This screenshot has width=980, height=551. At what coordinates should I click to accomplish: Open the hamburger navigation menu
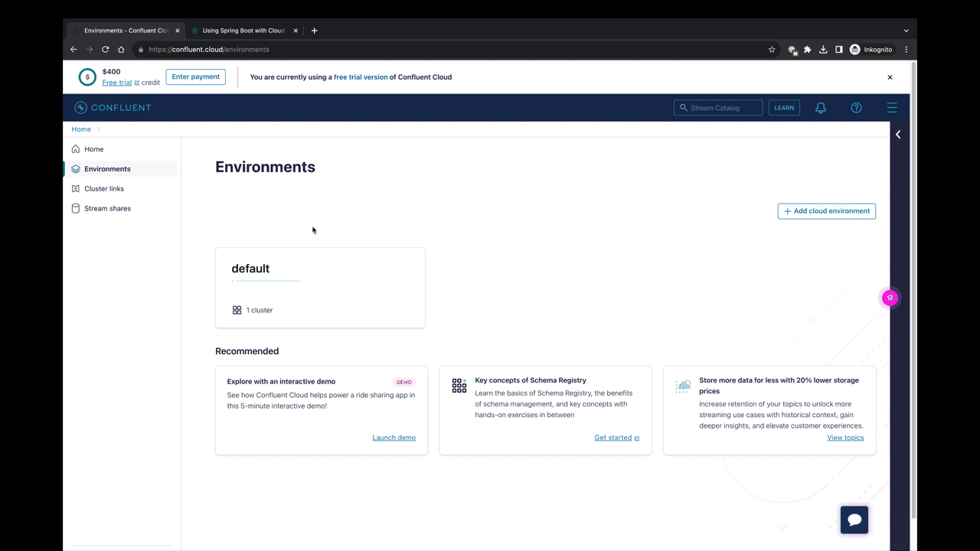892,107
